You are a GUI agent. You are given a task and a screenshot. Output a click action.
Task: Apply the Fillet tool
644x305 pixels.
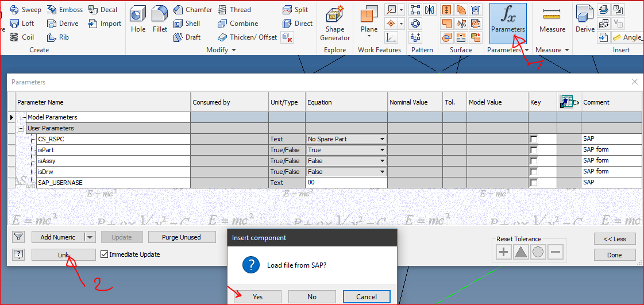(x=160, y=20)
